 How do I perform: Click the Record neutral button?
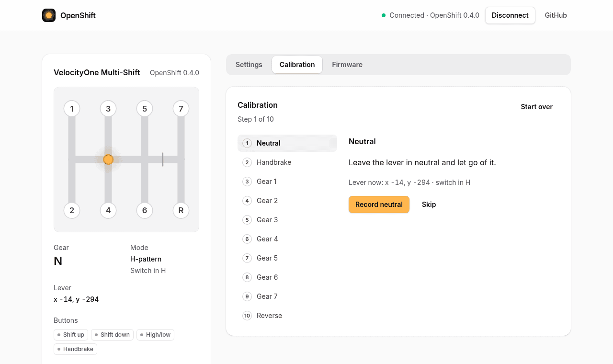pos(379,205)
